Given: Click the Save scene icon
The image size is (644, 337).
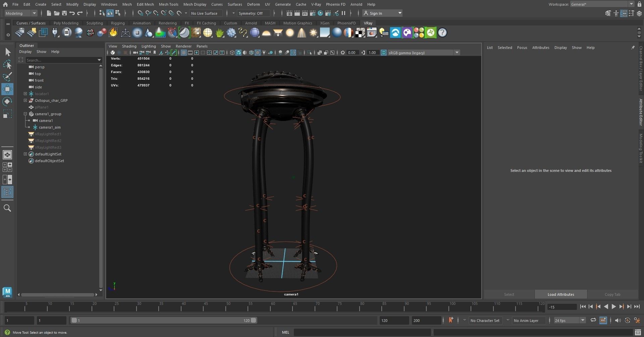Looking at the screenshot, I should pos(64,13).
